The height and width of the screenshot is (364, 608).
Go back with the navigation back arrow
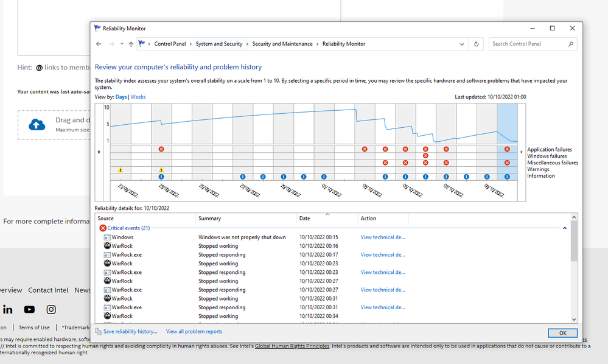click(99, 44)
